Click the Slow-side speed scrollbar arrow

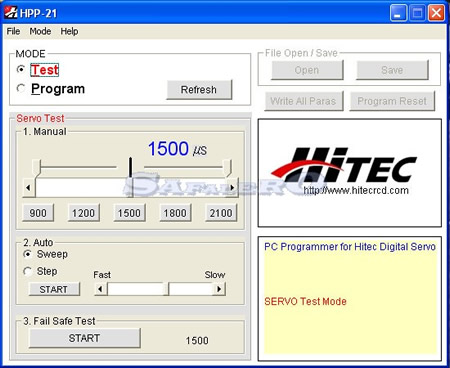coord(219,289)
